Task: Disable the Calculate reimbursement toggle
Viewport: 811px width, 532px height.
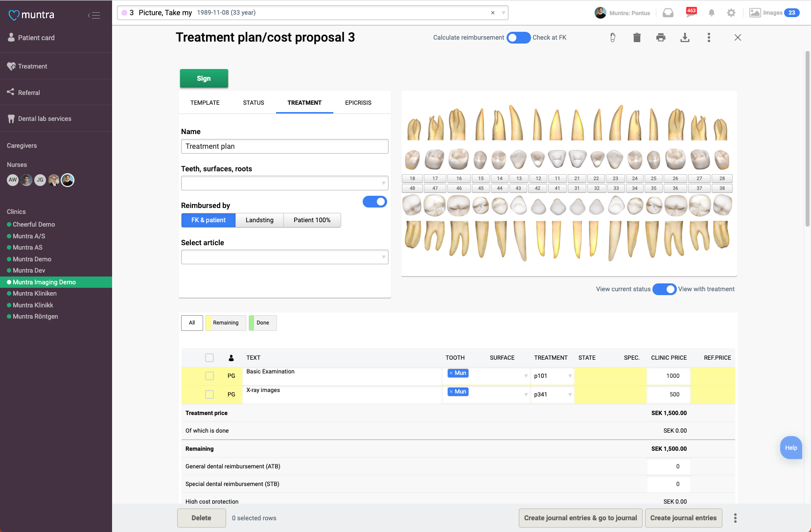Action: (518, 37)
